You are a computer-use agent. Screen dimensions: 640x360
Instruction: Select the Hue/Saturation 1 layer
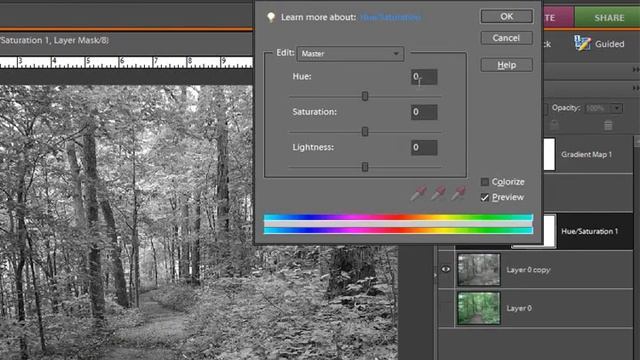[589, 231]
